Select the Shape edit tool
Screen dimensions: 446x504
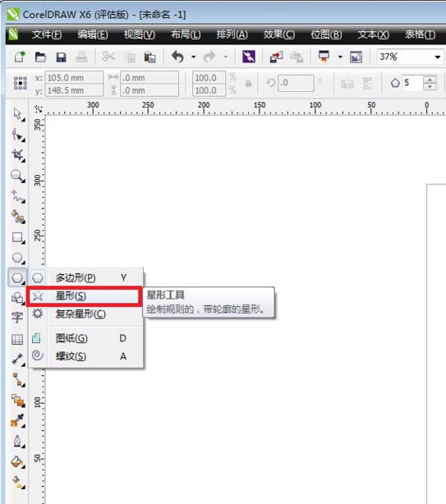tap(18, 135)
